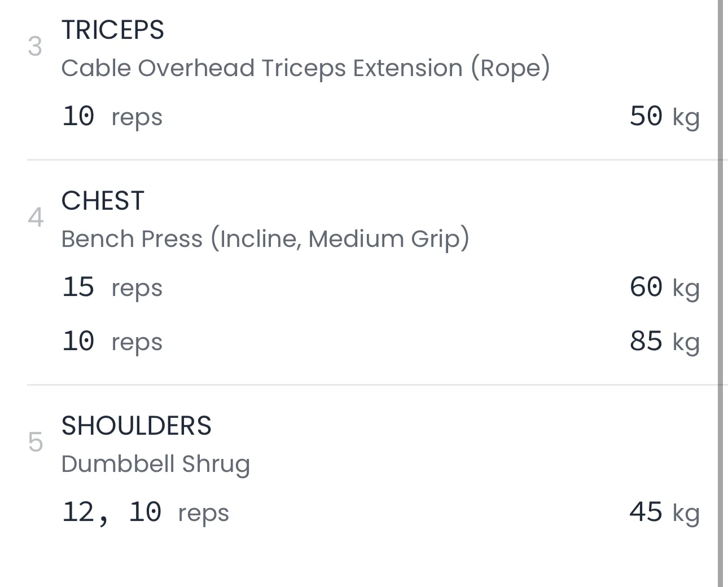Click the SHOULDERS muscle group heading
This screenshot has width=728, height=587.
point(136,426)
